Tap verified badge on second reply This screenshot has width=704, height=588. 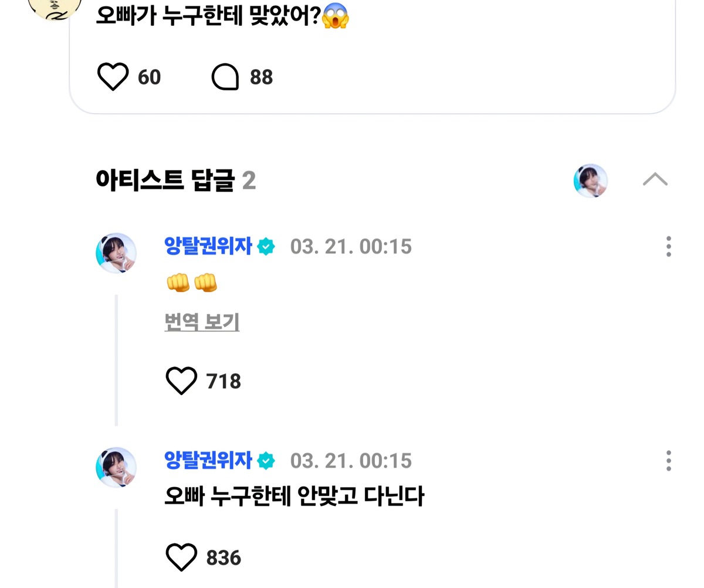(266, 461)
